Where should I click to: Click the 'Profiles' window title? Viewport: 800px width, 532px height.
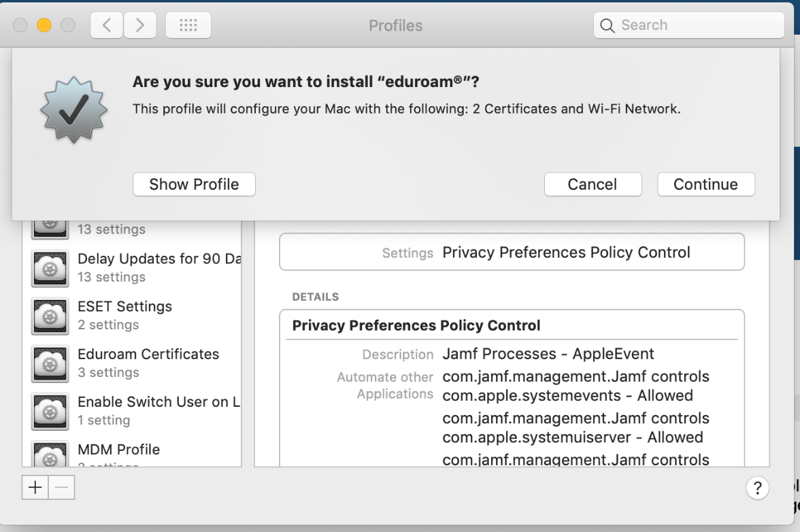pyautogui.click(x=396, y=25)
